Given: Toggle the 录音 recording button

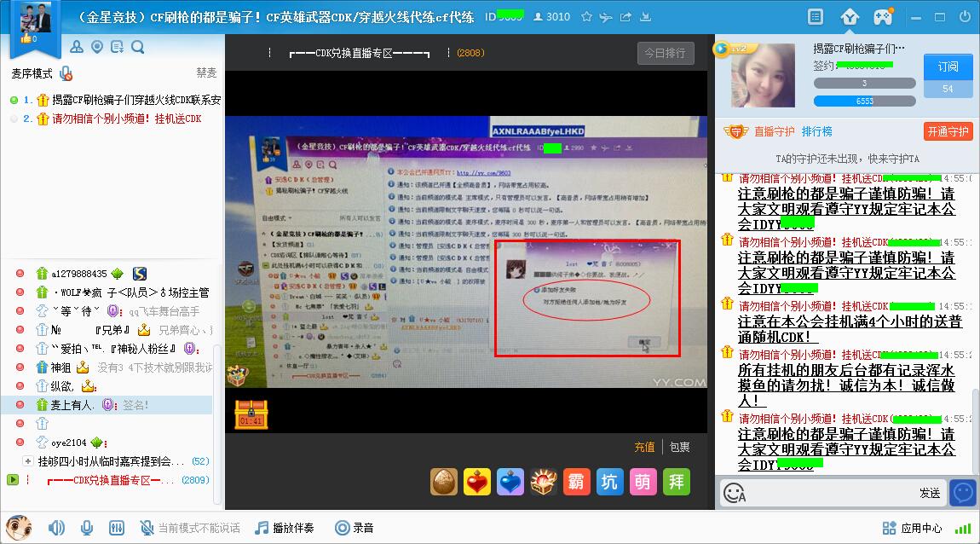Looking at the screenshot, I should pos(355,529).
